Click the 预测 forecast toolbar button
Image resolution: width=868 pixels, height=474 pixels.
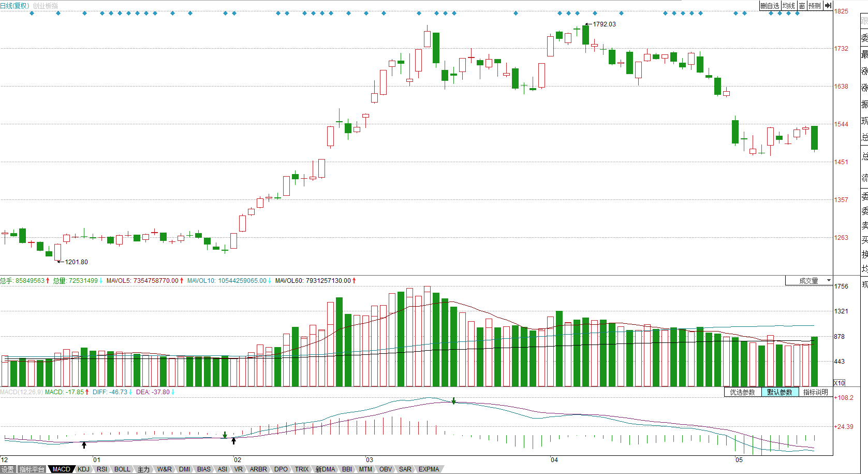(x=815, y=6)
